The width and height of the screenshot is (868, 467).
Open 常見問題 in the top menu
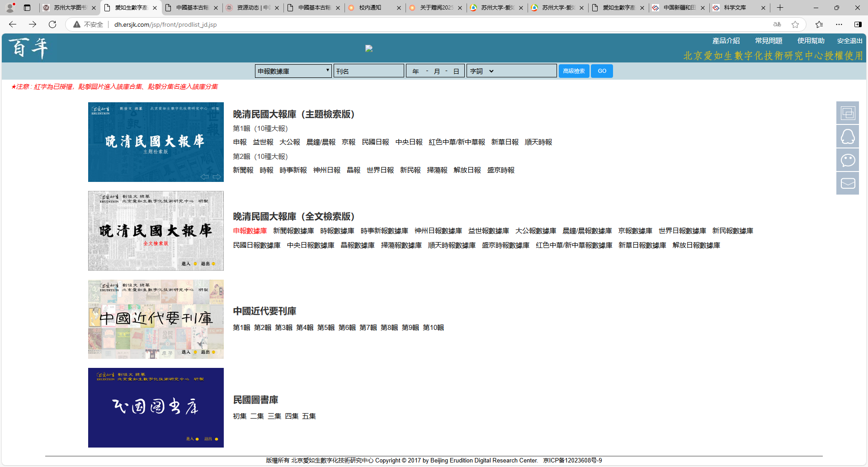[769, 41]
